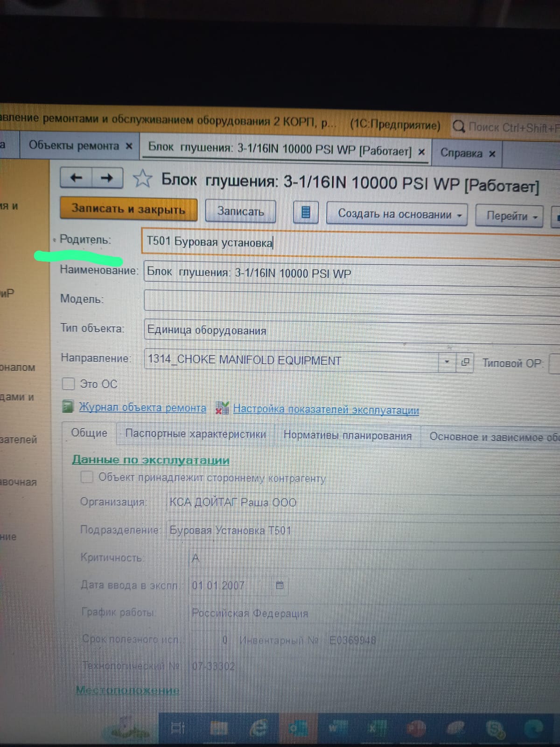This screenshot has width=560, height=747.
Task: Switch to Паспортные характеристики tab
Action: [x=196, y=434]
